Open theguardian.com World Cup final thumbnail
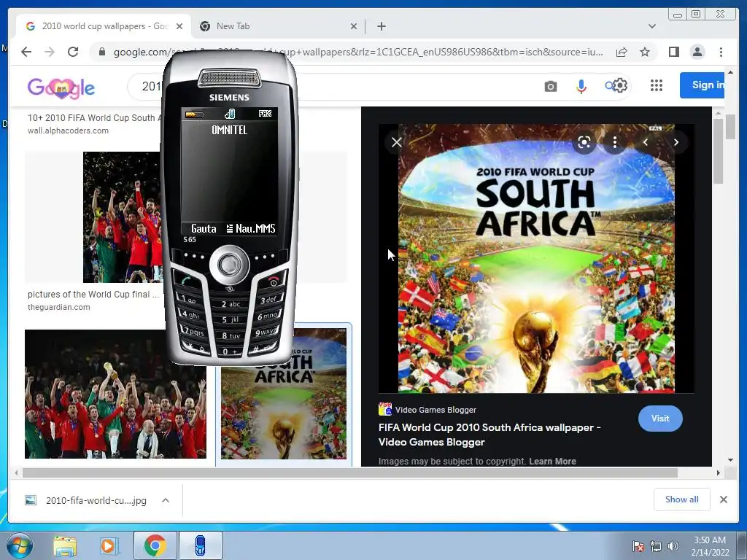Screen dimensions: 747x560 coord(122,217)
